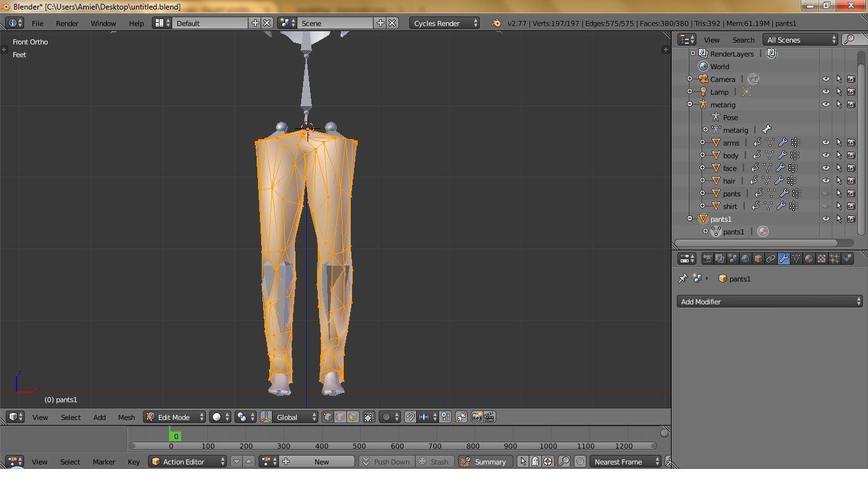Image resolution: width=868 pixels, height=488 pixels.
Task: Switch to face select mode
Action: click(x=352, y=417)
